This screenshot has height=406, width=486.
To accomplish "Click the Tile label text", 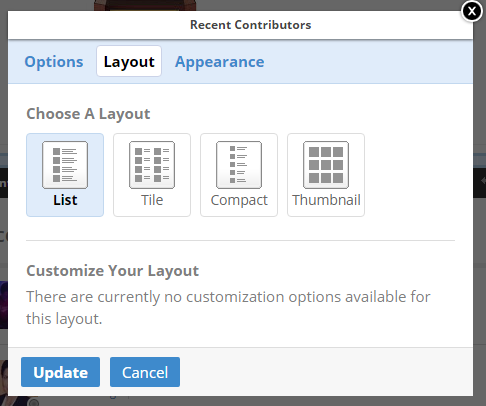I will point(152,200).
